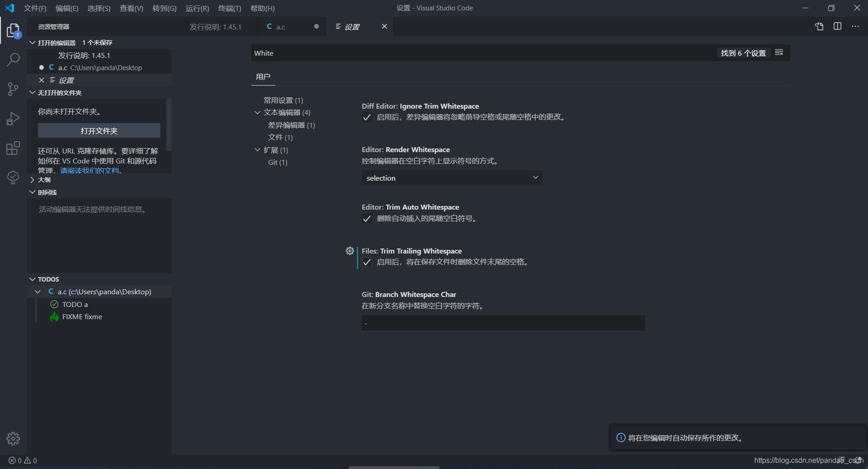Open the Explorer view in activity bar
Viewport: 868px width, 469px height.
point(13,30)
